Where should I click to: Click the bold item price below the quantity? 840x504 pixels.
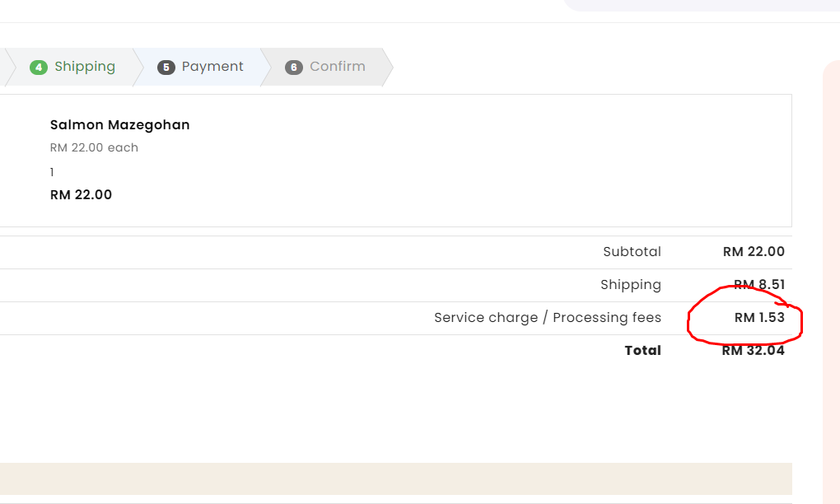click(81, 195)
